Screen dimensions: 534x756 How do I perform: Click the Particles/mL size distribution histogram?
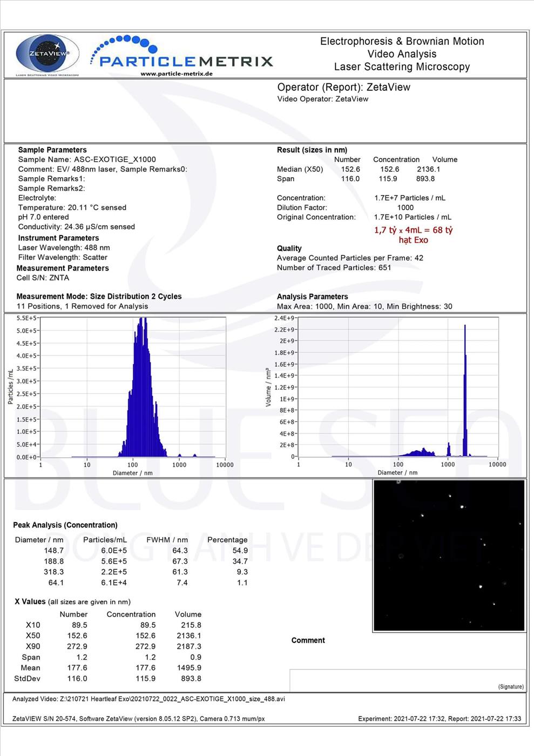point(133,387)
